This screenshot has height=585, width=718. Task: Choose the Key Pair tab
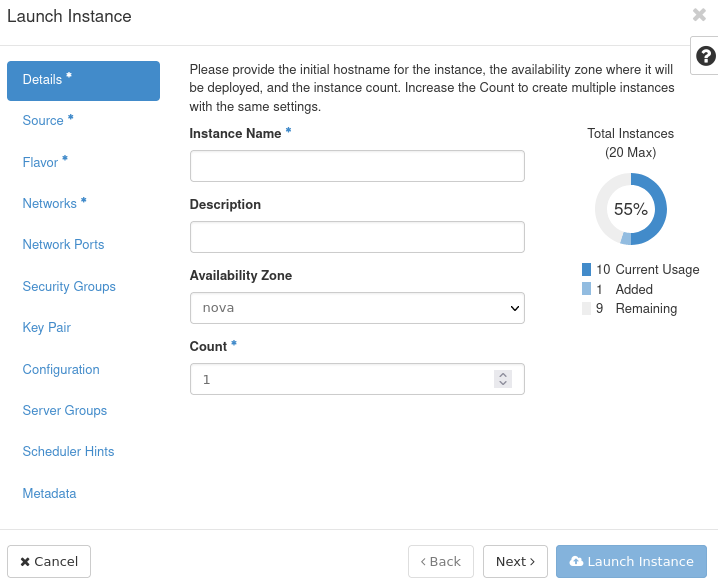[46, 328]
